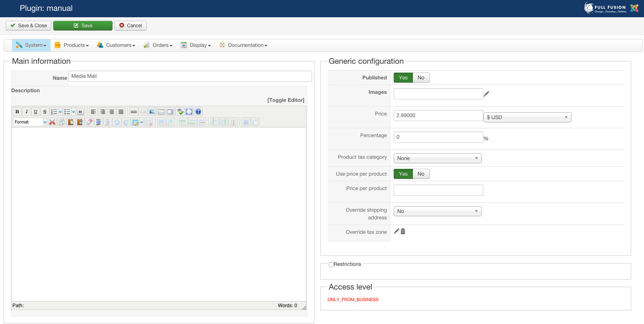The image size is (644, 324).
Task: Open the USD currency dropdown
Action: point(527,117)
